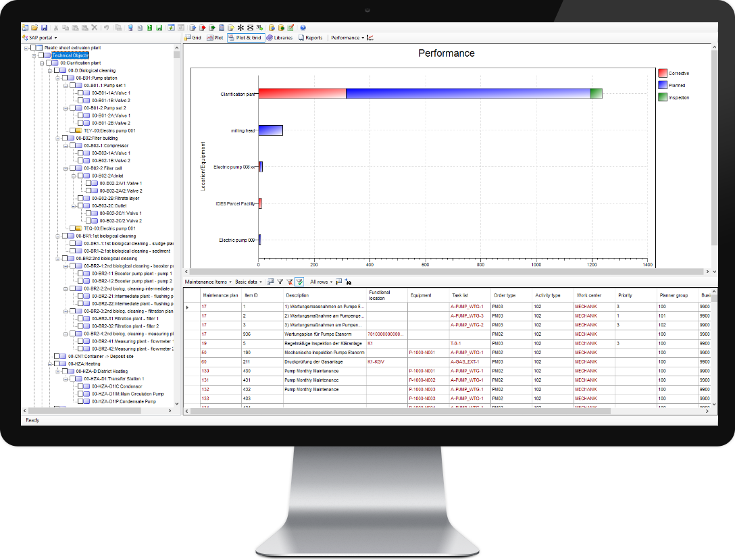Click the Open folder icon in toolbar
Screen dimensions: 735x560
34,28
